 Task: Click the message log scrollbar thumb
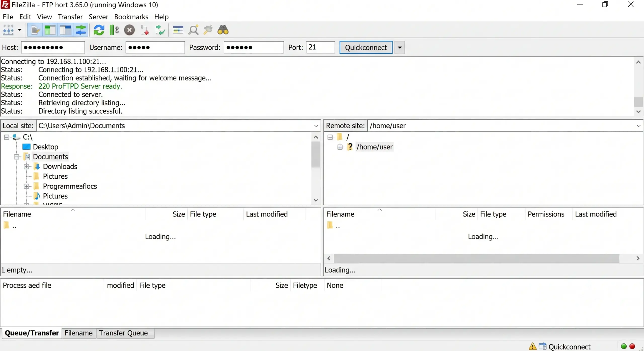point(638,102)
